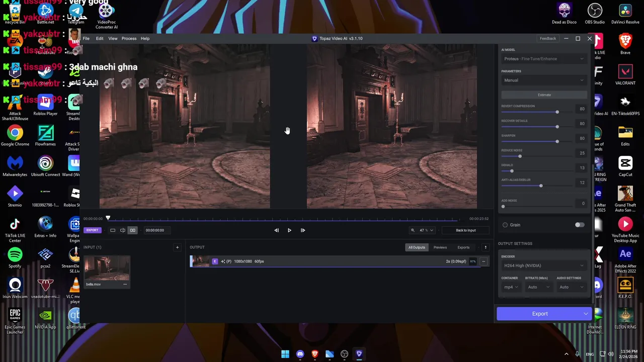Open the Process menu
Screen dimensions: 644x362
coord(129,39)
